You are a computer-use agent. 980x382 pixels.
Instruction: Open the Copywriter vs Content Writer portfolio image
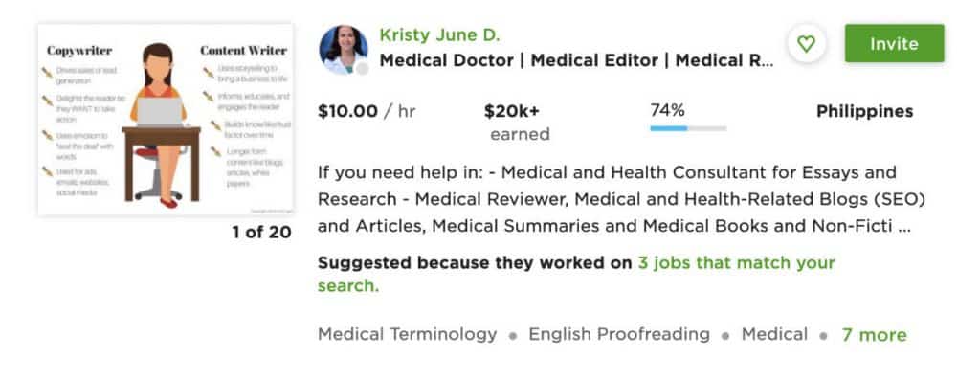tap(166, 120)
